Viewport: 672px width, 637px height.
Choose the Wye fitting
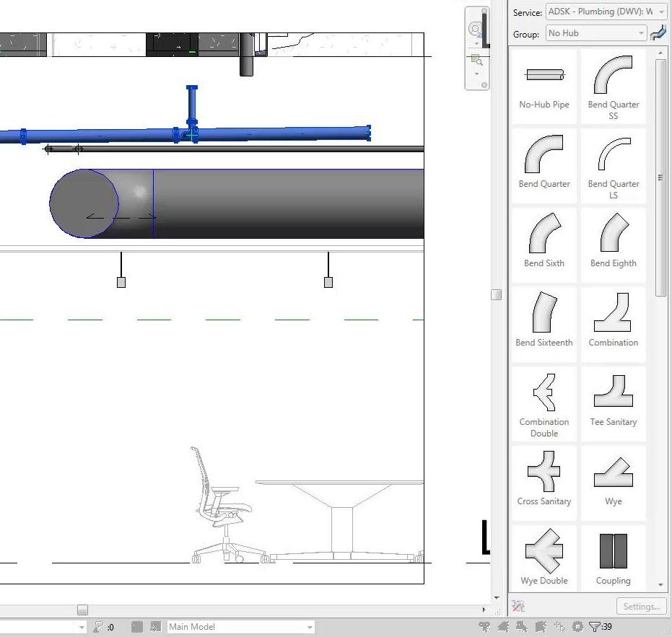(x=613, y=482)
